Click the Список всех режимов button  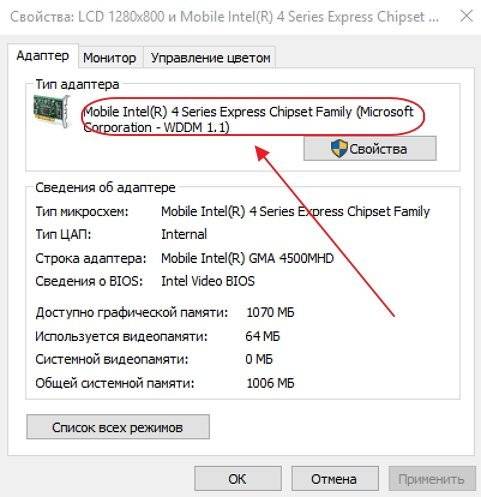[x=118, y=427]
